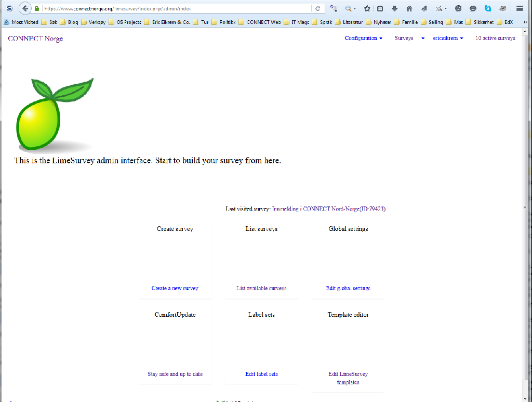Screen dimensions: 532x402
Task: Open the IT Mags bookmarks folder
Action: [296, 22]
